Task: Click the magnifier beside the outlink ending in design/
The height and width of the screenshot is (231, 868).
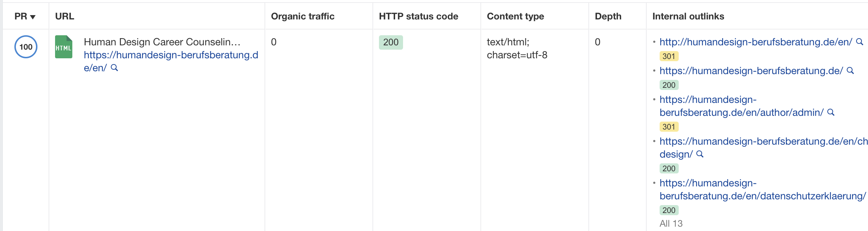Action: pos(700,154)
